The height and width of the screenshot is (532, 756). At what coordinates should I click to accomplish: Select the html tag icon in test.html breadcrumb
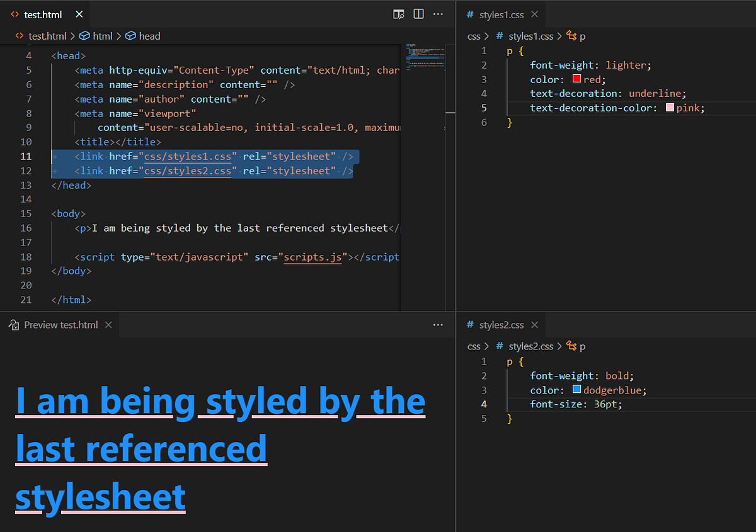[x=85, y=36]
